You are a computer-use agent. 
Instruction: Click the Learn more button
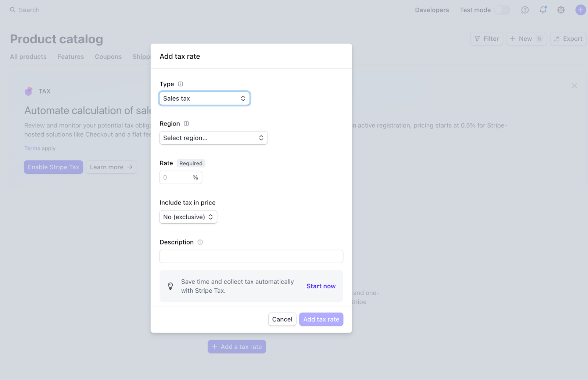tap(111, 167)
